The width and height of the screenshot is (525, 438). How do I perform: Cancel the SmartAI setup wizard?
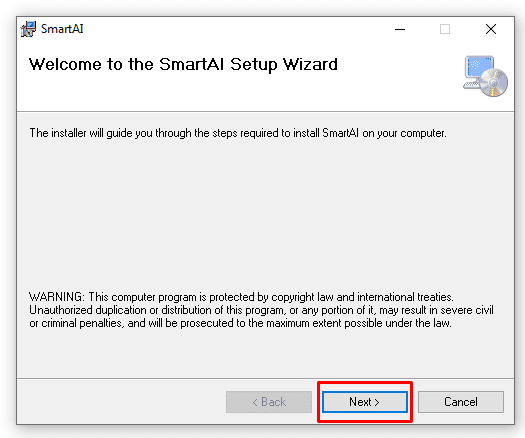pyautogui.click(x=461, y=402)
